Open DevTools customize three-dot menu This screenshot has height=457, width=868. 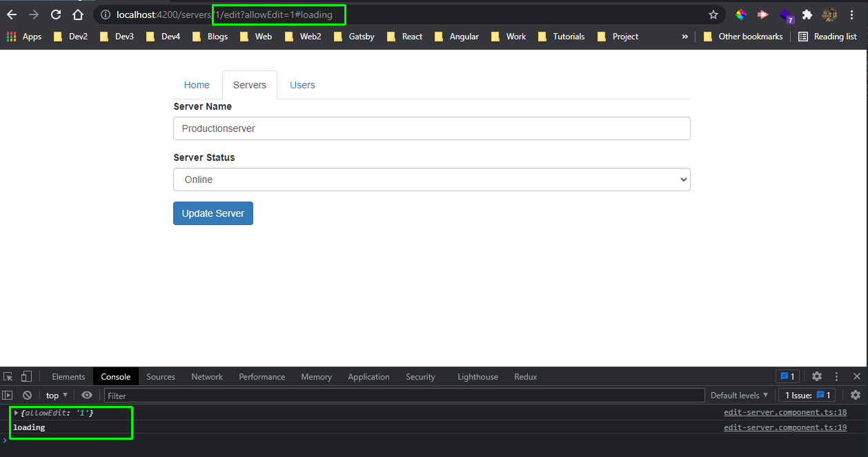pos(837,376)
